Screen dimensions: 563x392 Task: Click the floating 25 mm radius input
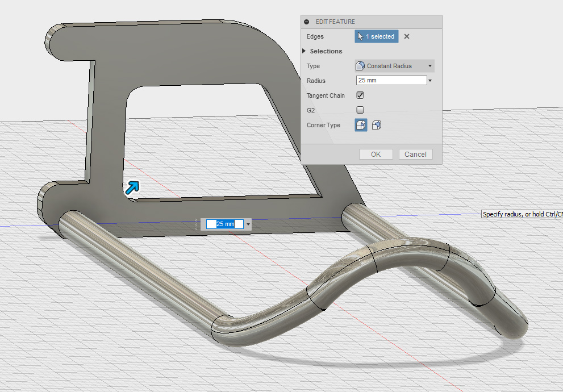point(225,224)
